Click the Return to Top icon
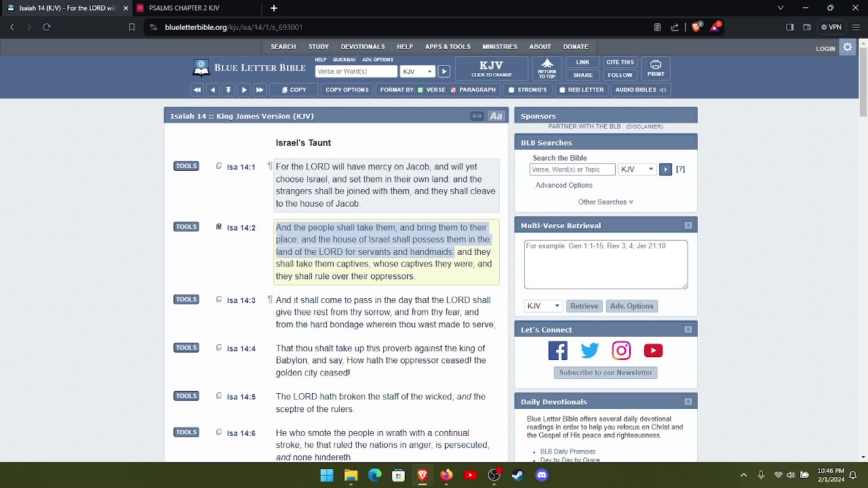Viewport: 868px width, 488px height. [x=547, y=68]
